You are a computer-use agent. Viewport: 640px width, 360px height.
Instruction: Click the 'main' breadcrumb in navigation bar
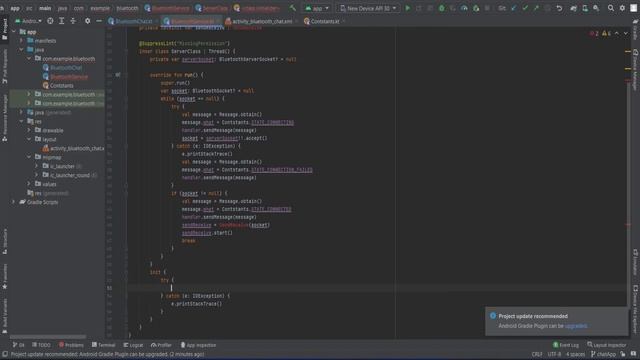[x=45, y=8]
